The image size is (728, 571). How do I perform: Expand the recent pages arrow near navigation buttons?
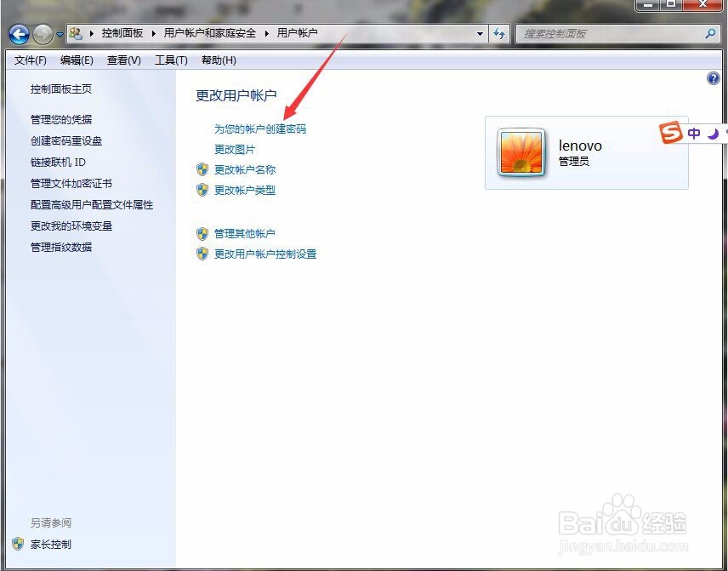(x=58, y=34)
